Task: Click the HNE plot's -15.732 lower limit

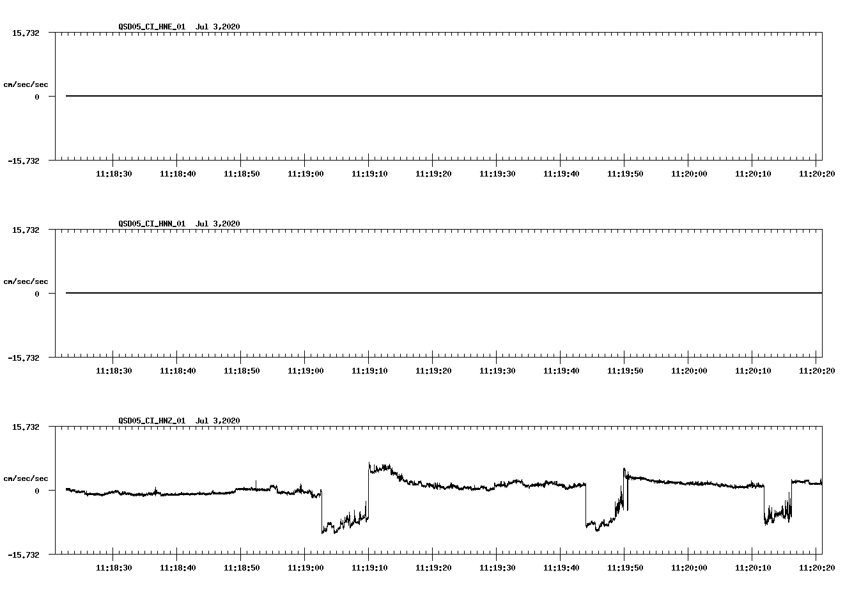Action: pos(24,161)
